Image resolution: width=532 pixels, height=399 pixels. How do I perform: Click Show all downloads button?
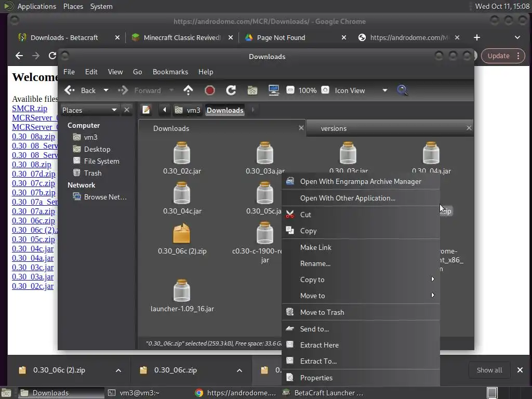click(489, 370)
